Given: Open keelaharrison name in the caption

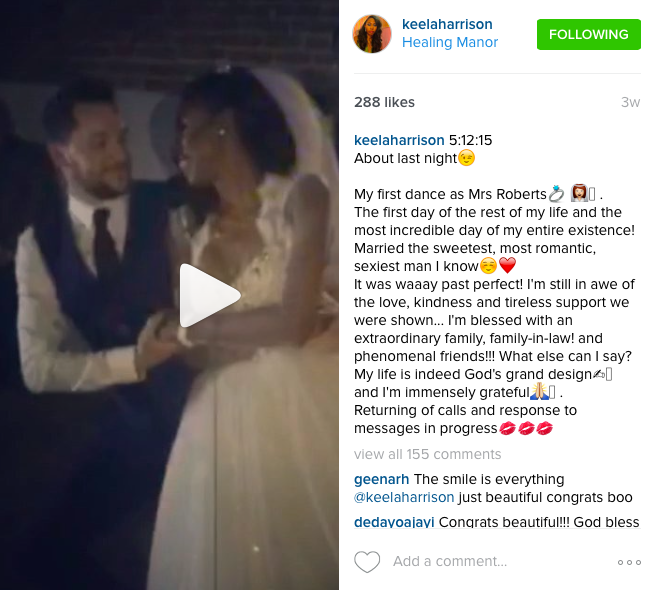Looking at the screenshot, I should click(399, 140).
